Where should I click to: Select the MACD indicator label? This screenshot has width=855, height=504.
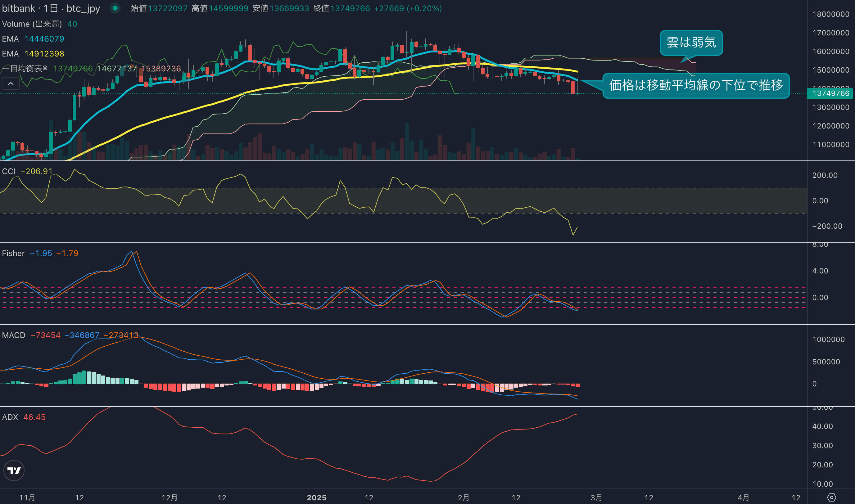[x=14, y=335]
